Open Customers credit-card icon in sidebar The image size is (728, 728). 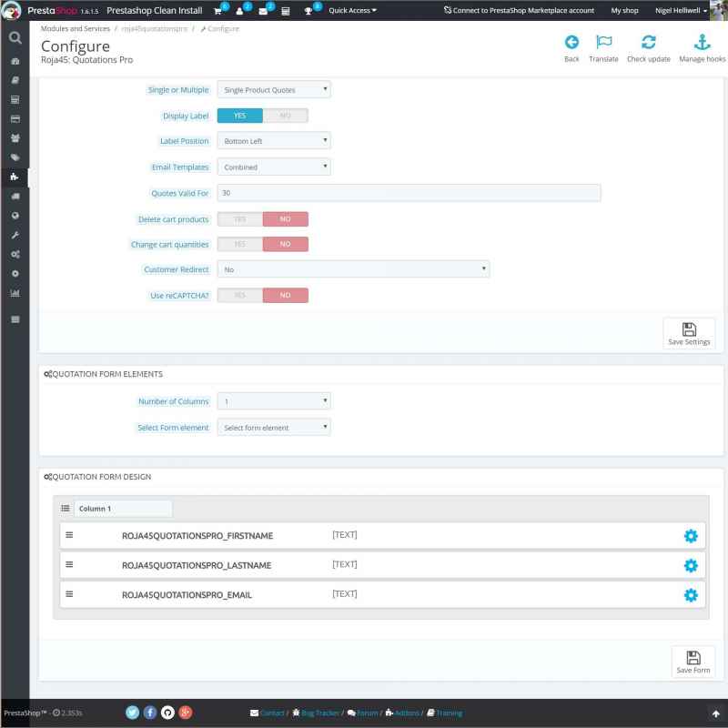coord(15,119)
